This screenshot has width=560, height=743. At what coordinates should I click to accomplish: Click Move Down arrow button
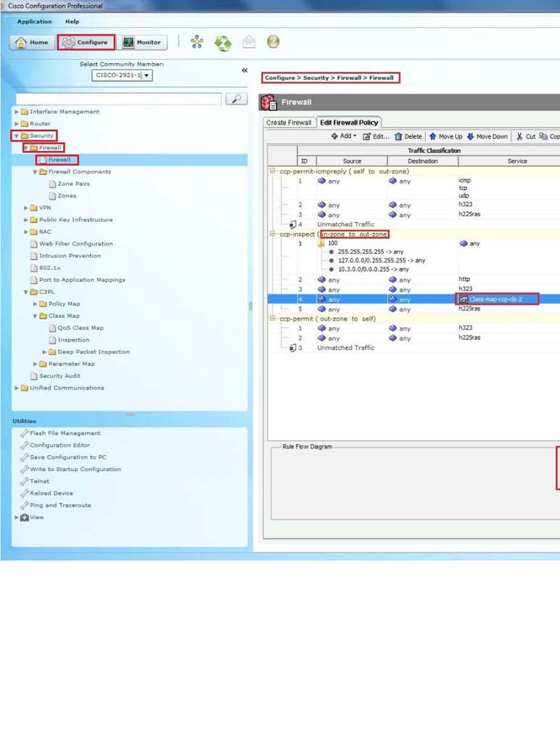487,136
